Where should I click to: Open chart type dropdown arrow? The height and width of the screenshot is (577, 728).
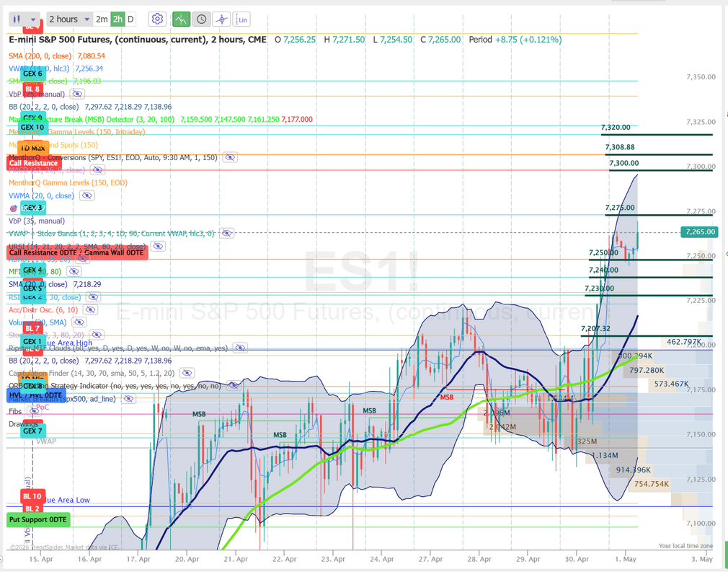pyautogui.click(x=33, y=19)
